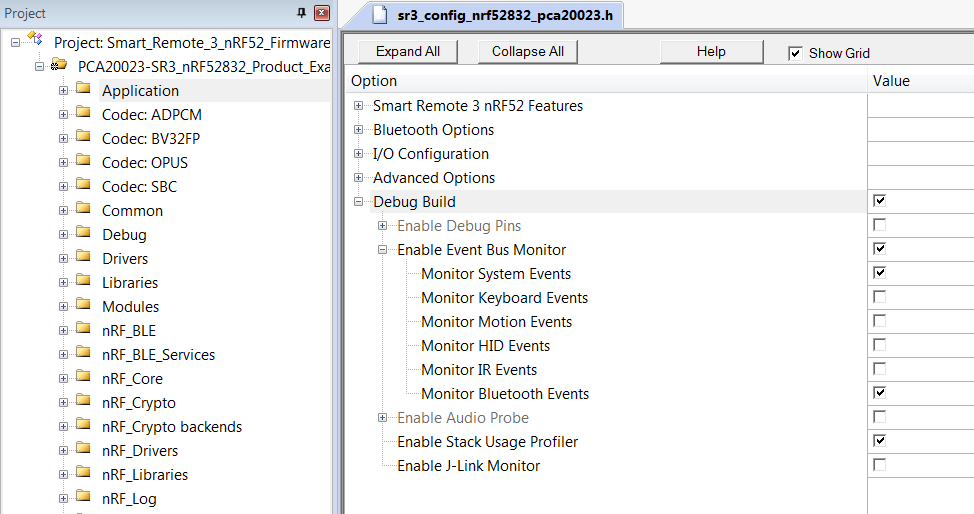Check Monitor IR Events checkbox
This screenshot has height=514, width=974.
879,369
